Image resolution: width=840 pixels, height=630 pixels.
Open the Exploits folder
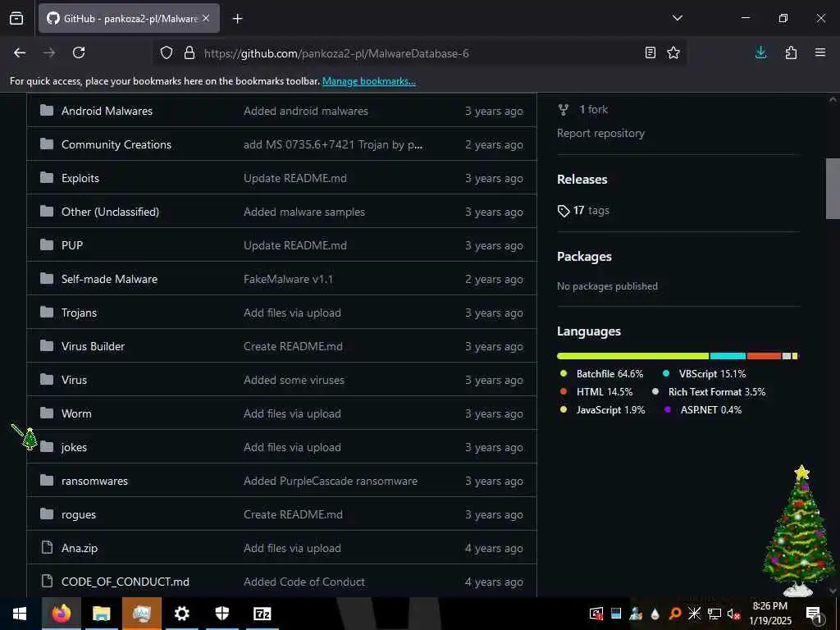(80, 178)
